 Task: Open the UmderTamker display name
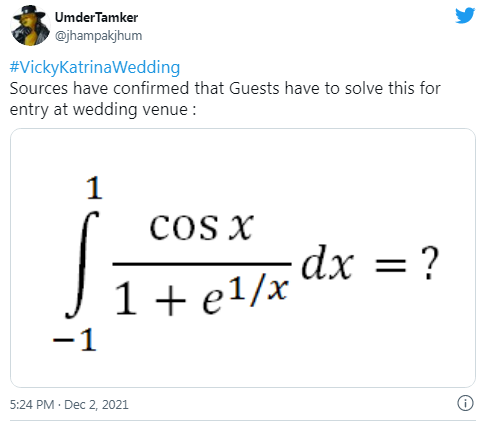pyautogui.click(x=96, y=17)
